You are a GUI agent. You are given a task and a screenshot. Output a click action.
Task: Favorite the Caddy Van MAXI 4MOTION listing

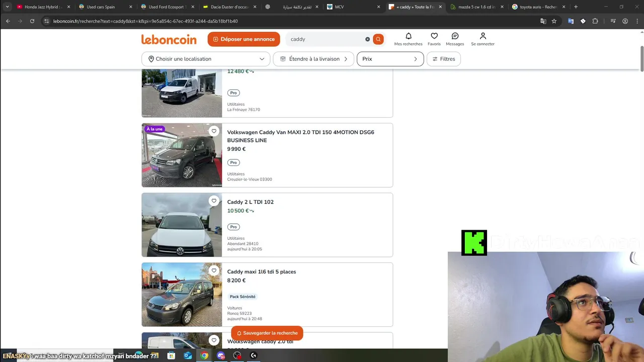click(x=214, y=131)
